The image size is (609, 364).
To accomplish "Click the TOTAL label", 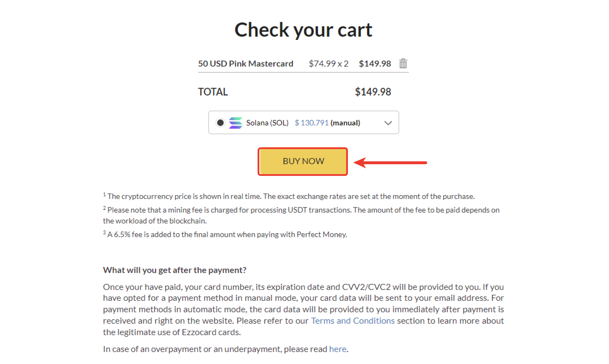I will [x=213, y=92].
